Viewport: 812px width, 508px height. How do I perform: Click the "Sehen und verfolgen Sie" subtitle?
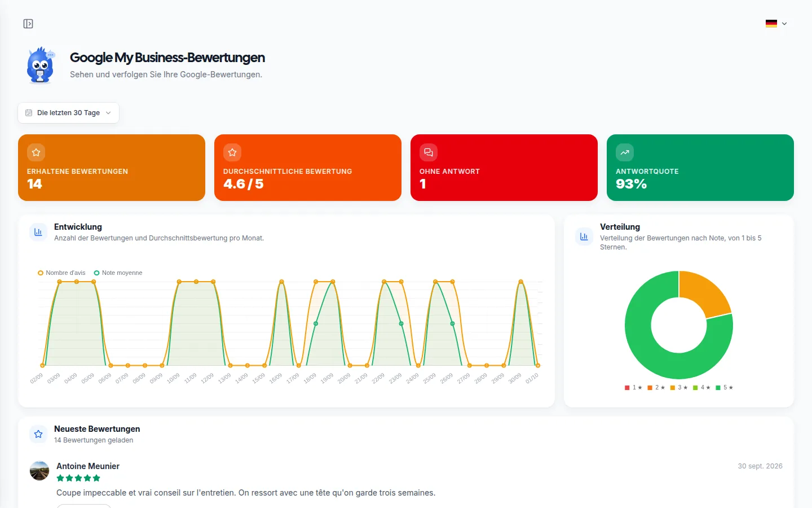(166, 75)
